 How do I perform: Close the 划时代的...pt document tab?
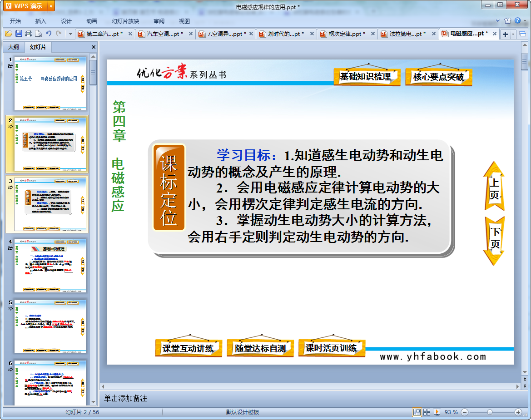point(312,34)
